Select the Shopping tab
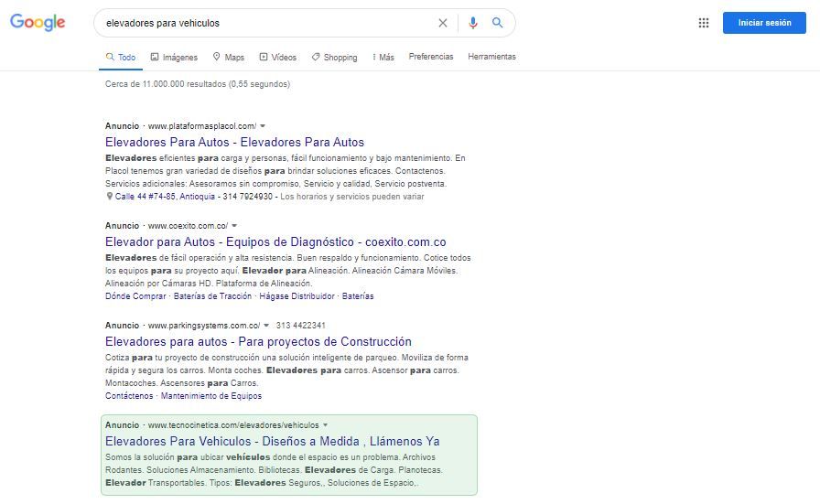Image resolution: width=820 pixels, height=504 pixels. [x=334, y=57]
